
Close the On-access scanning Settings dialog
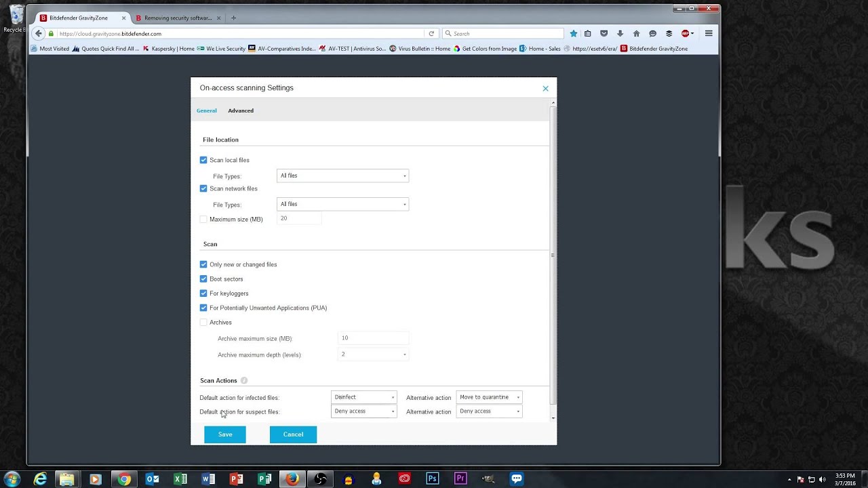click(545, 88)
